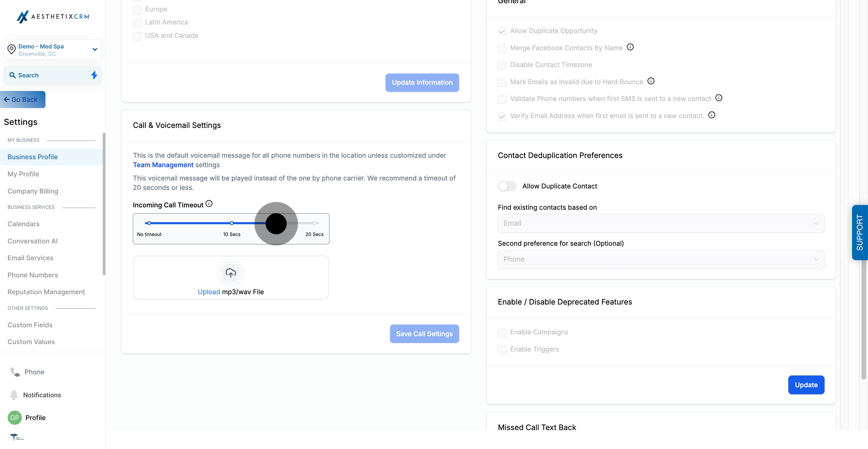The width and height of the screenshot is (868, 449).
Task: Click the Save Call Settings button
Action: (x=424, y=334)
